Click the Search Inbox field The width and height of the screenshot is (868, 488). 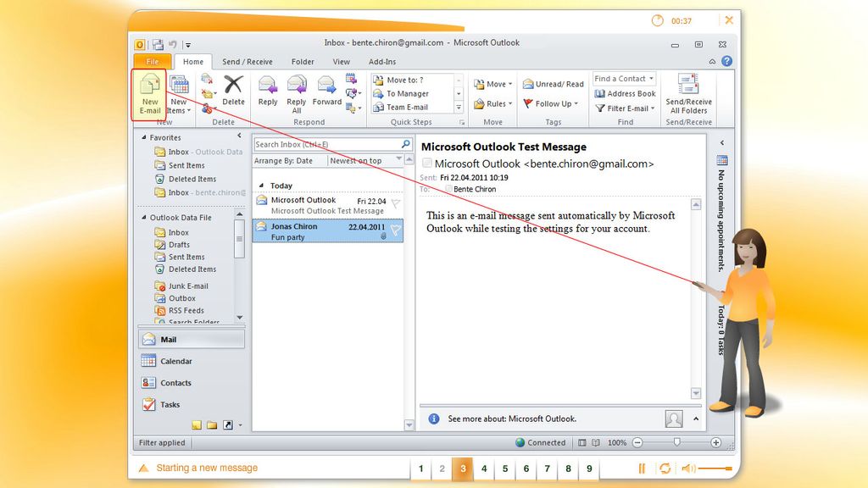[326, 144]
